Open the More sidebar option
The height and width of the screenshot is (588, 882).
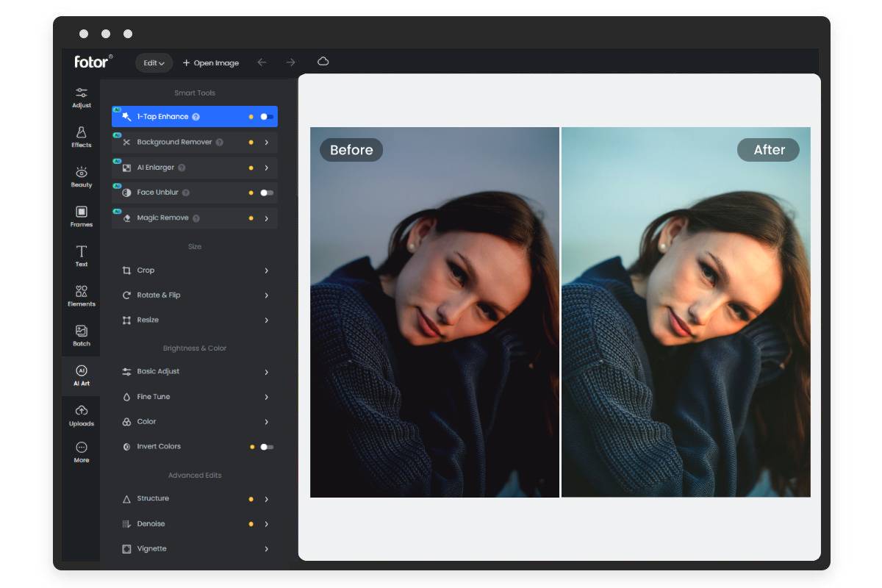click(x=82, y=453)
